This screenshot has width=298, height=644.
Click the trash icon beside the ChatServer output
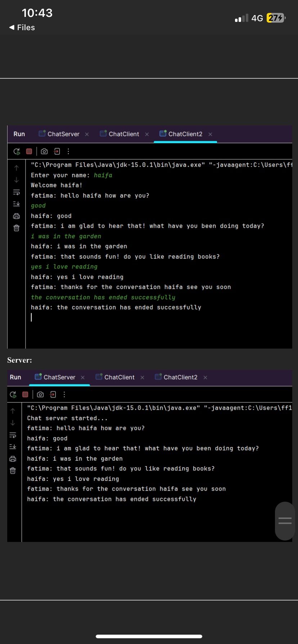[x=13, y=471]
